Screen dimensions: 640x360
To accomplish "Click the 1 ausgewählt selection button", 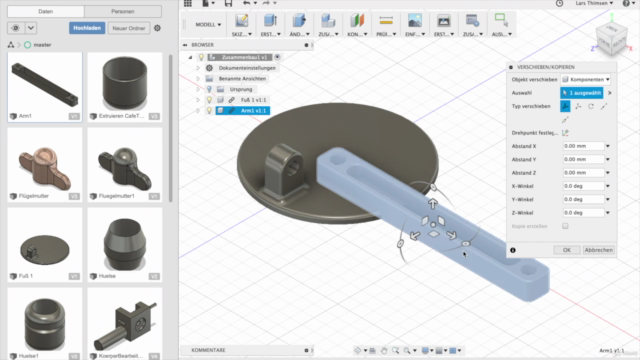I will pyautogui.click(x=582, y=93).
